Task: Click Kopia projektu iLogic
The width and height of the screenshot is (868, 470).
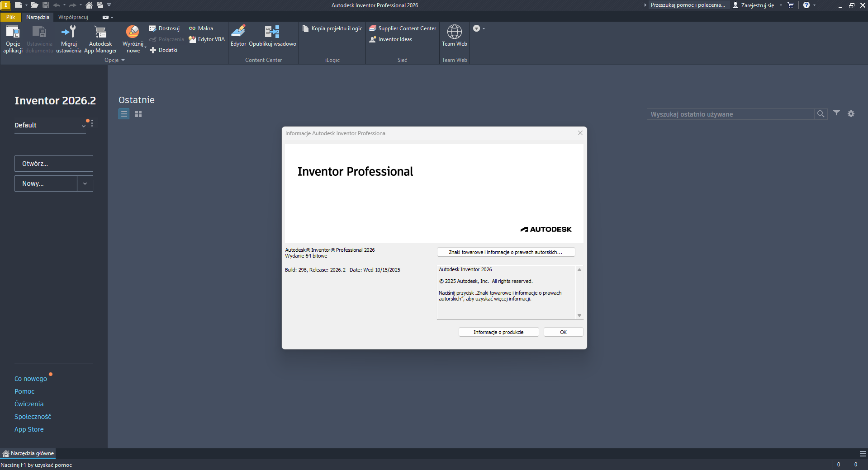Action: click(x=332, y=28)
